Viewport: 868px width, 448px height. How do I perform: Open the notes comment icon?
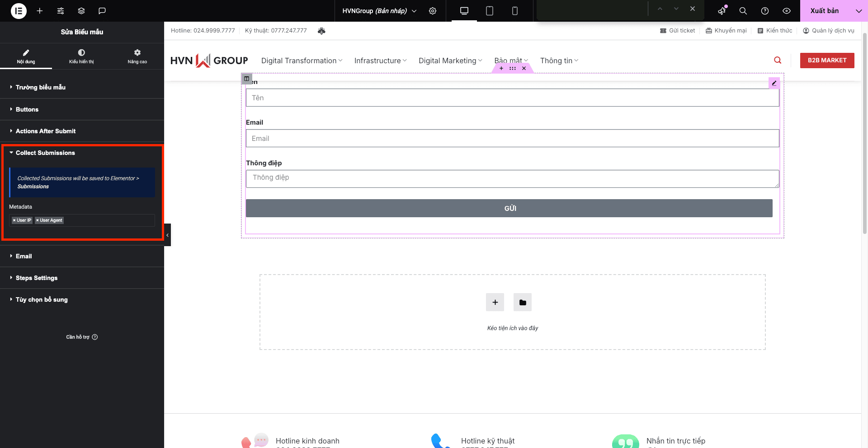coord(102,11)
